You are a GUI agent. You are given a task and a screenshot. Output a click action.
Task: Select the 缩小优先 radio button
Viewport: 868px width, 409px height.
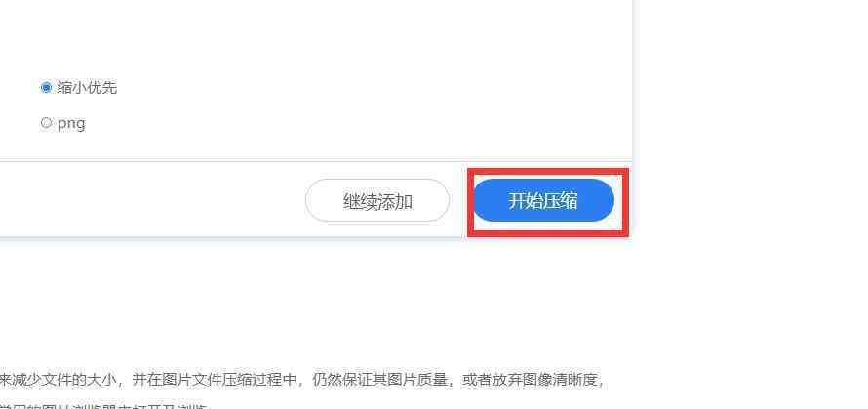coord(46,88)
